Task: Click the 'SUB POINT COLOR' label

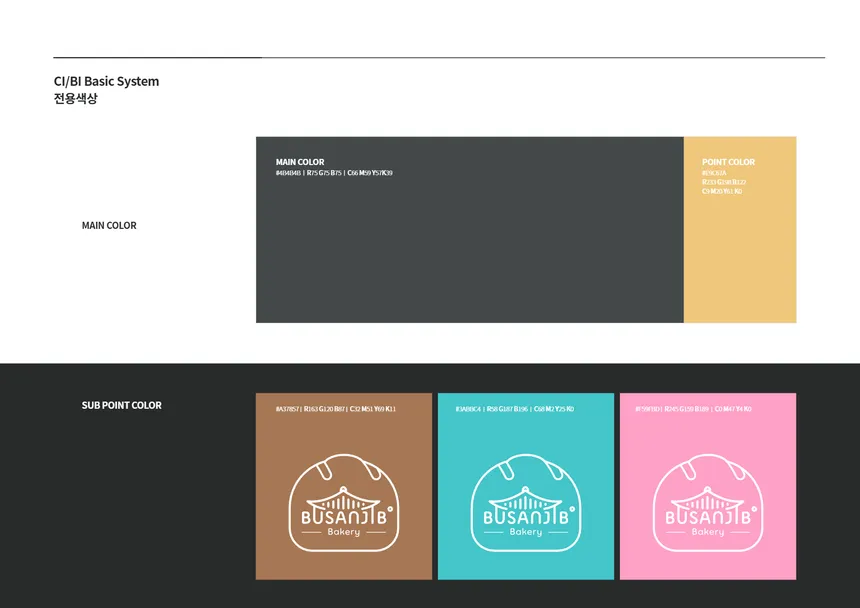Action: click(x=122, y=405)
